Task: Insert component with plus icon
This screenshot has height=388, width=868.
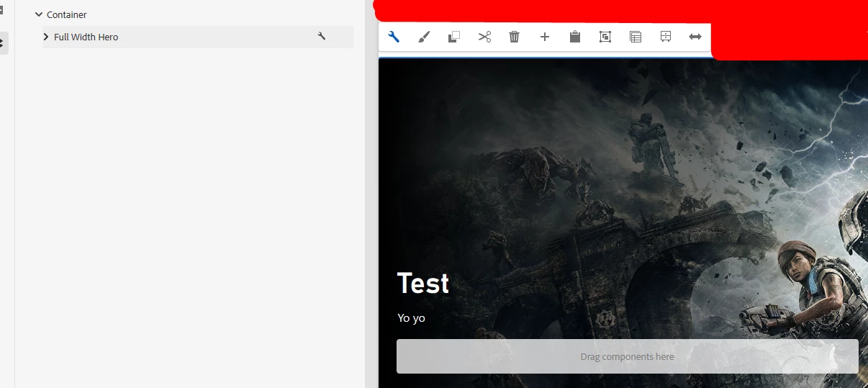Action: (545, 37)
